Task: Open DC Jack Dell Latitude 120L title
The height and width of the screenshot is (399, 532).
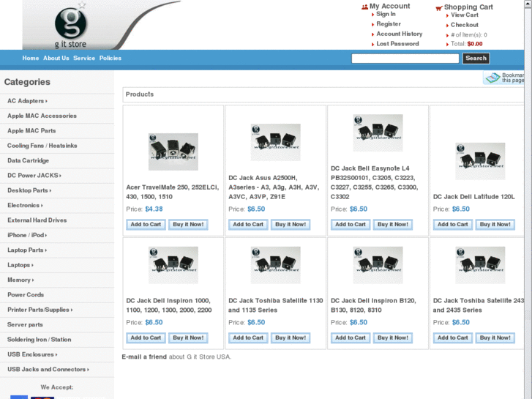Action: 473,197
